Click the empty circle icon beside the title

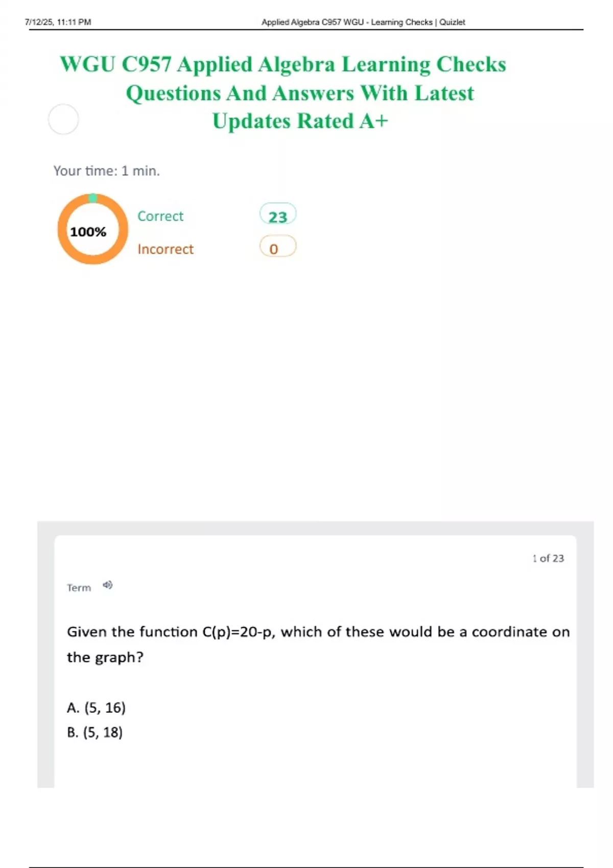[x=63, y=119]
